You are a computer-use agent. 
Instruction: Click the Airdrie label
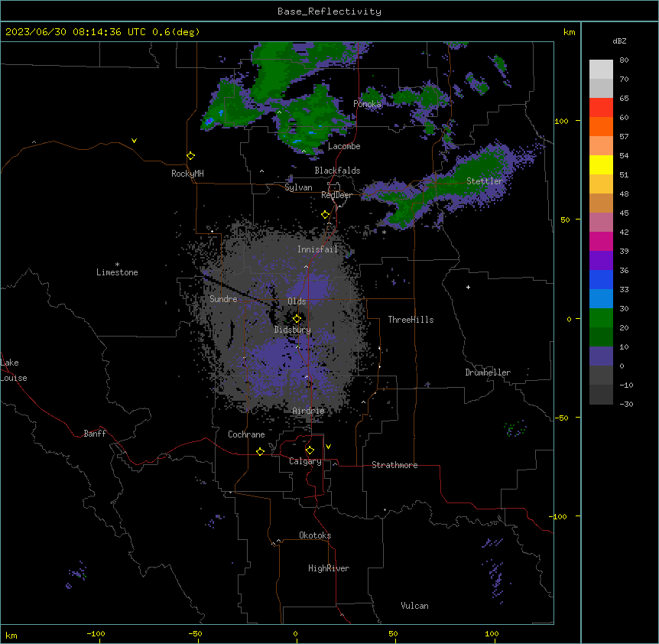309,411
